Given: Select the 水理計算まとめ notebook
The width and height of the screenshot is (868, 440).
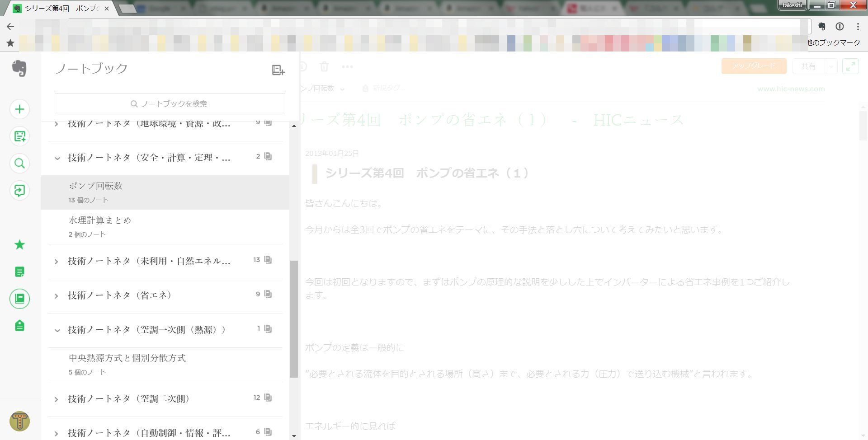Looking at the screenshot, I should (x=165, y=227).
